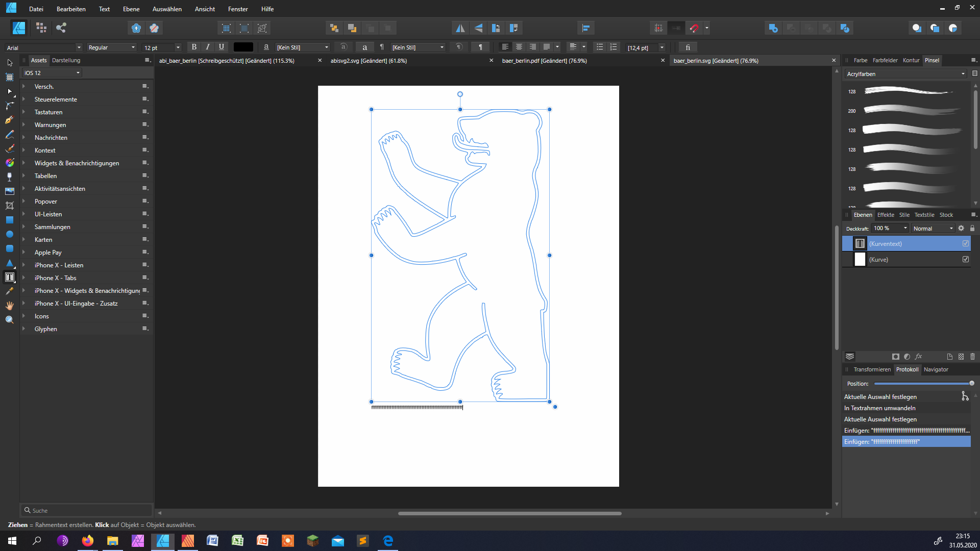Image resolution: width=980 pixels, height=551 pixels.
Task: Switch to the Pixel Persona
Action: [x=41, y=28]
